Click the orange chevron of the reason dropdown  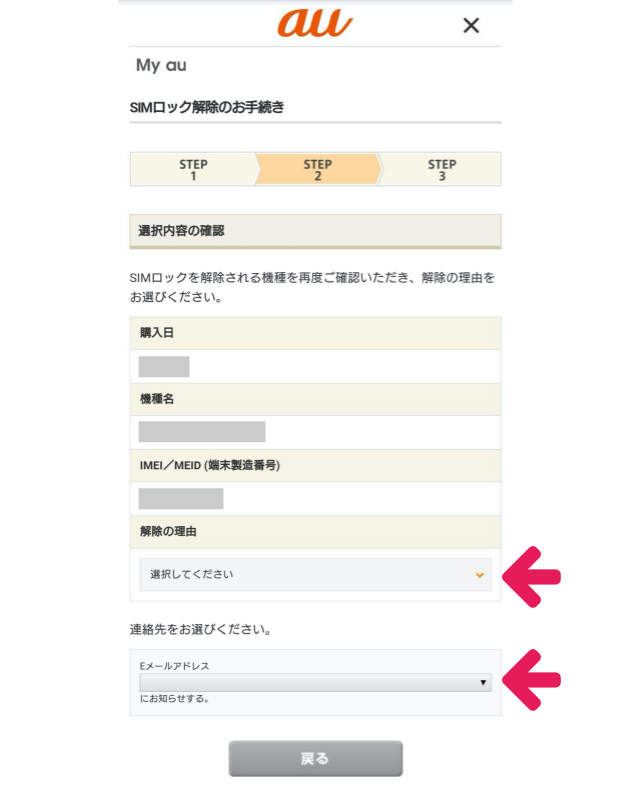tap(480, 575)
